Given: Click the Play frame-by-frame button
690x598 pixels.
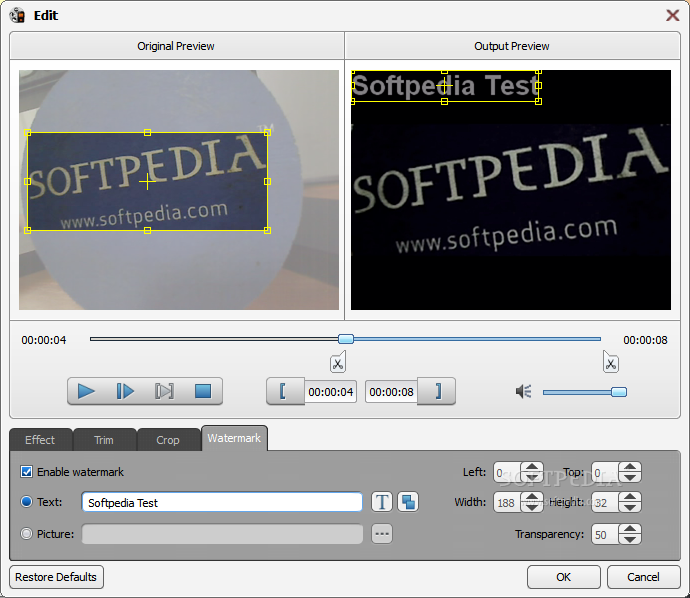Looking at the screenshot, I should pyautogui.click(x=125, y=391).
